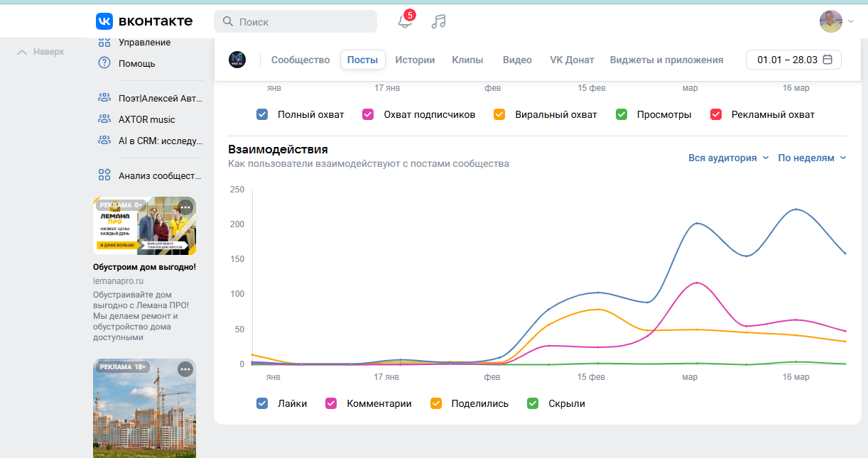Viewport: 868px width, 458px height.
Task: Click the Управление sidebar icon
Action: (x=104, y=43)
